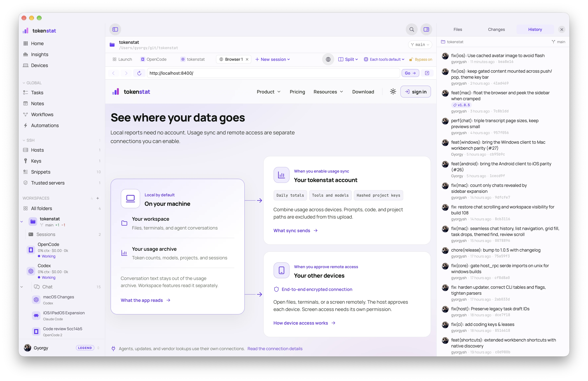Screen dimensions: 588x381
Task: Click the sign in button
Action: tap(416, 92)
